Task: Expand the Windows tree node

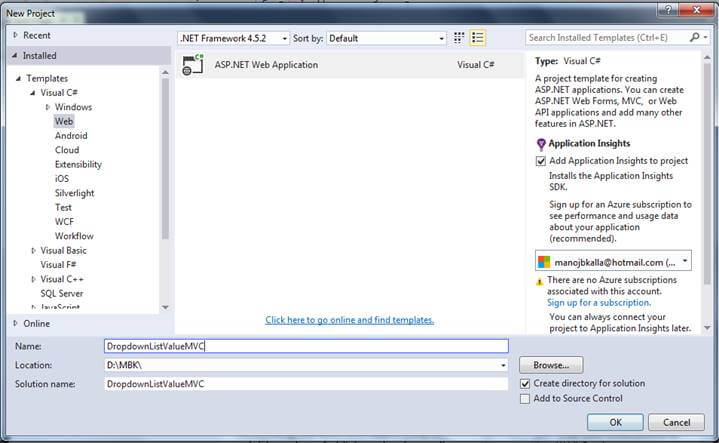Action: [x=48, y=107]
